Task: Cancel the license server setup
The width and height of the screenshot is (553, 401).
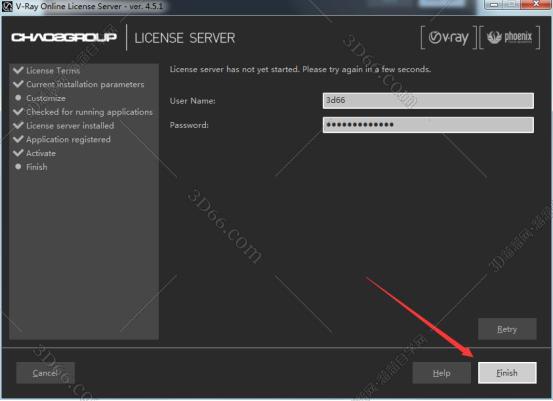Action: [x=45, y=373]
